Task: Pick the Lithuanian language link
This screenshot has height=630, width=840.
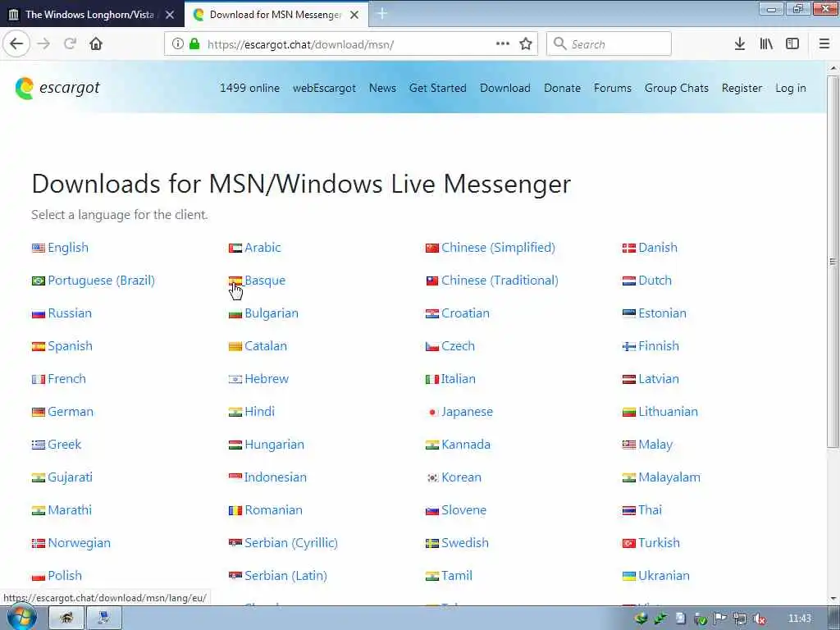Action: [x=669, y=411]
